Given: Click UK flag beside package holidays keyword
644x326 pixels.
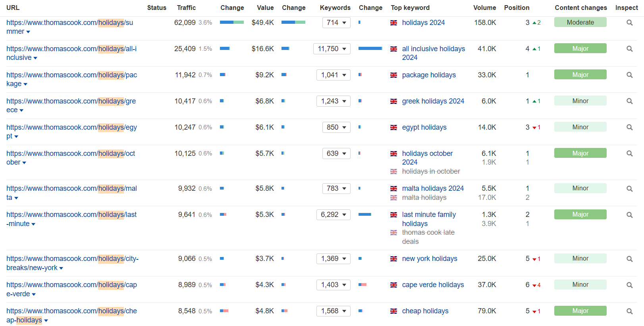Looking at the screenshot, I should point(393,75).
